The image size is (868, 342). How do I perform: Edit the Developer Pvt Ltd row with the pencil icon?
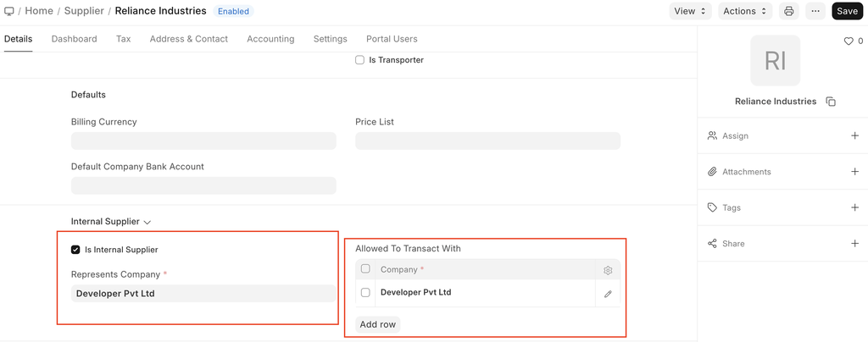pos(608,294)
